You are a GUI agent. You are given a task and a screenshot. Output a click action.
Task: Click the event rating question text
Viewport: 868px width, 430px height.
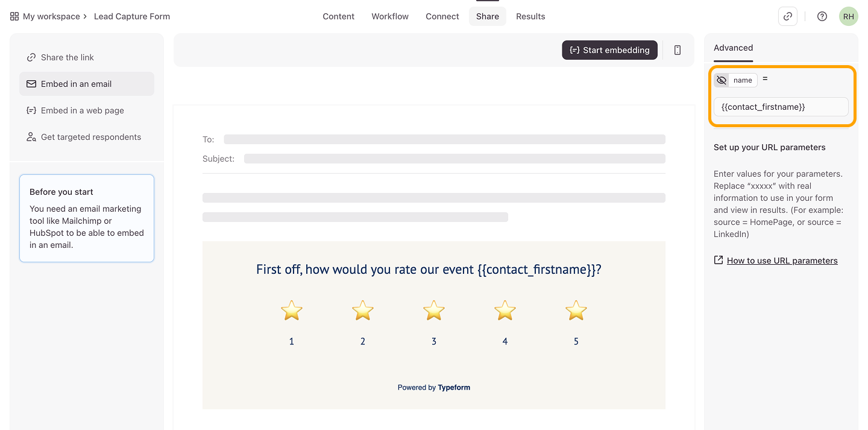pos(429,270)
